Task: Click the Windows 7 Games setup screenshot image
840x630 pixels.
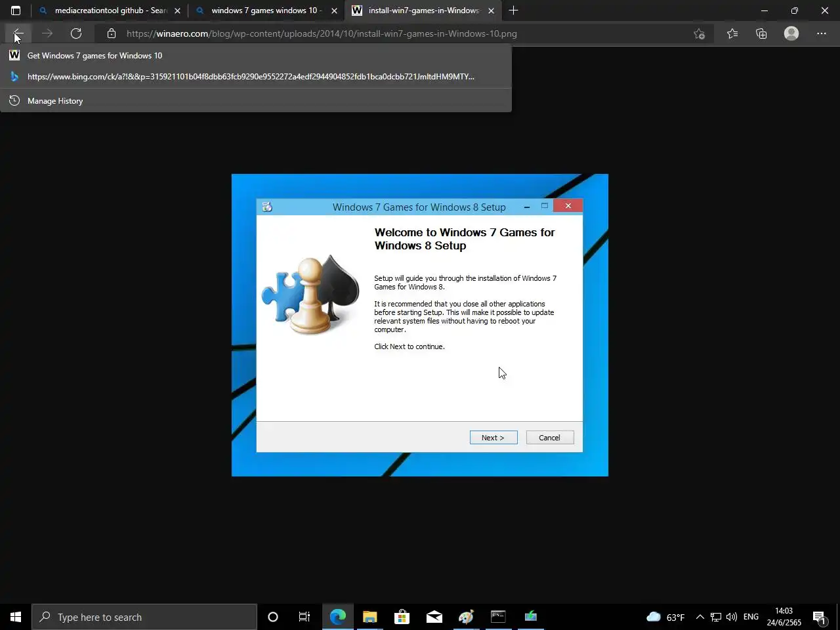Action: coord(420,325)
